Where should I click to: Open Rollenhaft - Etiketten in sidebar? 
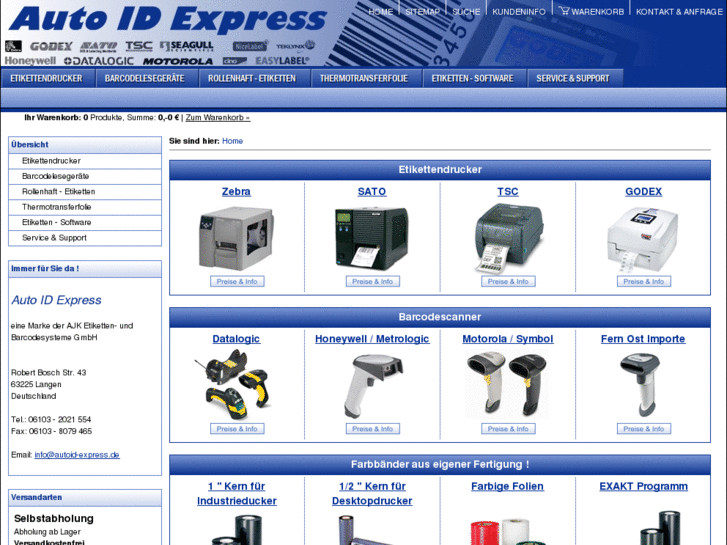[x=85, y=192]
